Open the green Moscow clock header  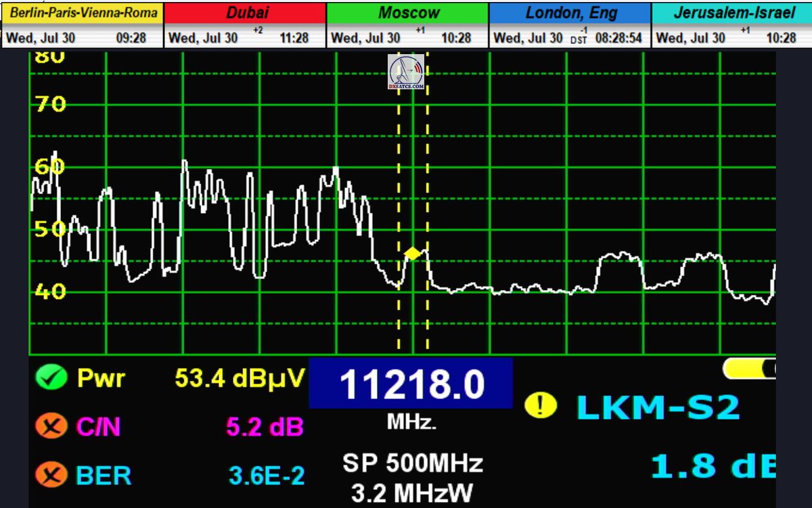point(408,13)
